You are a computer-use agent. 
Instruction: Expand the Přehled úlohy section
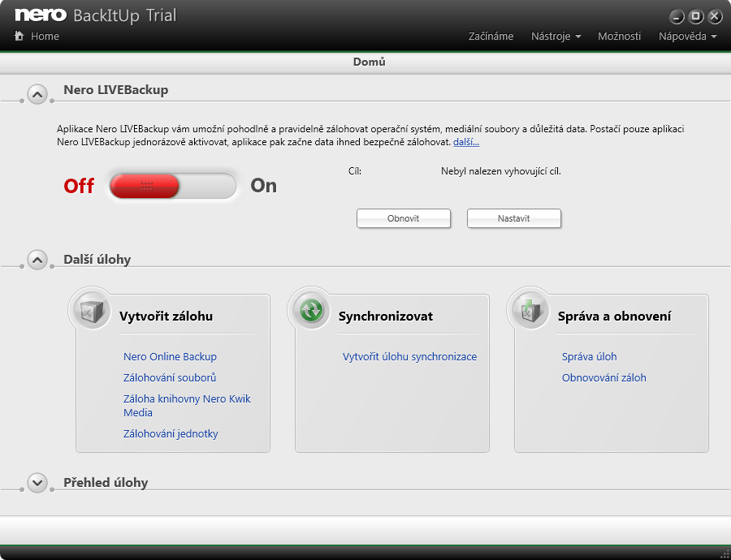pos(37,483)
